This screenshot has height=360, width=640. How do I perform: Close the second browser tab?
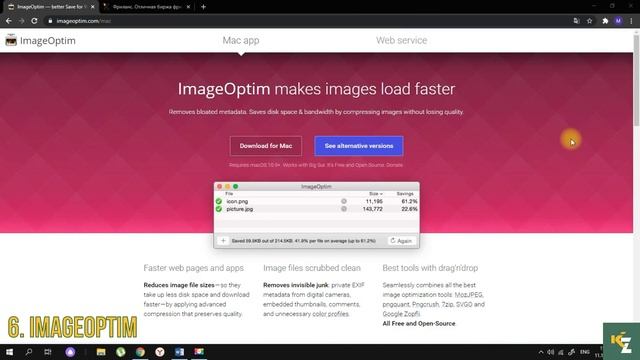pyautogui.click(x=188, y=7)
